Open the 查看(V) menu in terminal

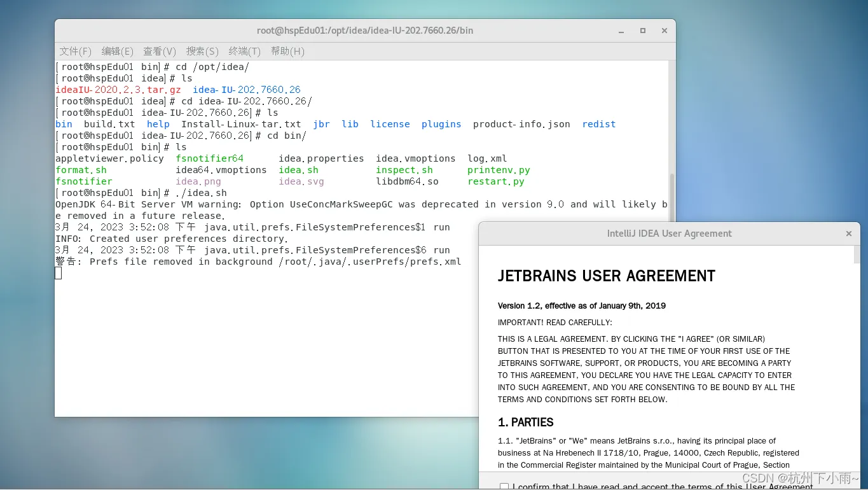[x=160, y=51]
